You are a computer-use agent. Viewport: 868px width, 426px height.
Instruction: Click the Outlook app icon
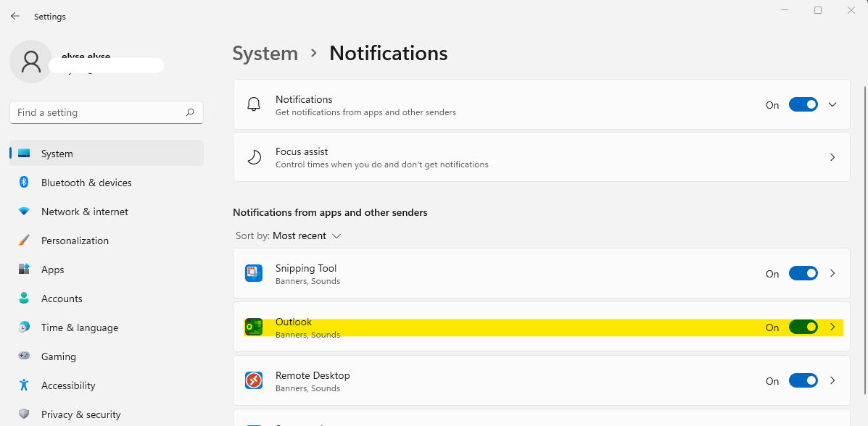254,327
